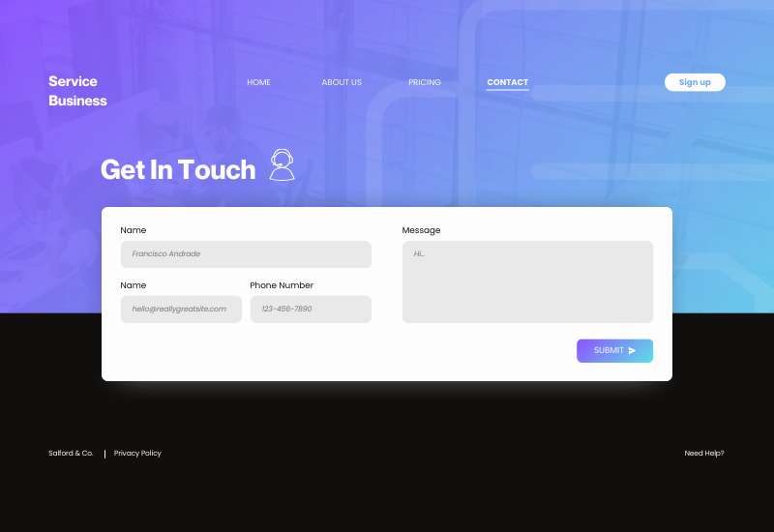
Task: Click the Get In Touch heading
Action: (178, 169)
